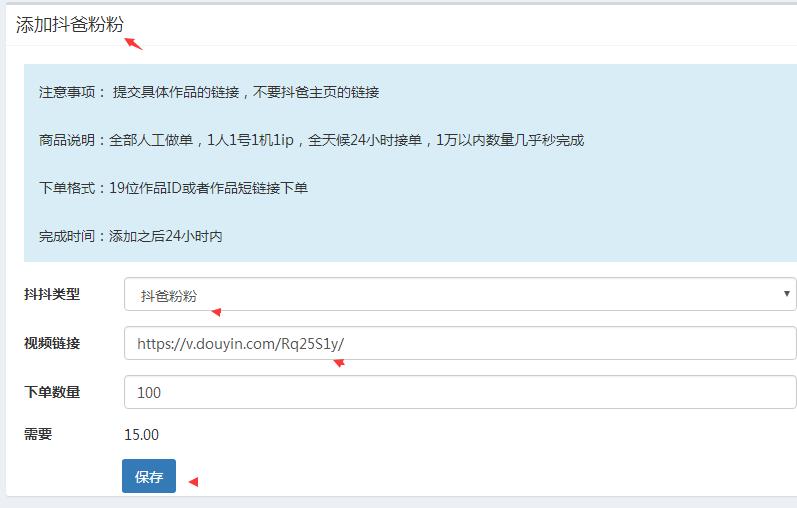Image resolution: width=797 pixels, height=508 pixels.
Task: Click the 注意事项 notice line
Action: click(209, 92)
